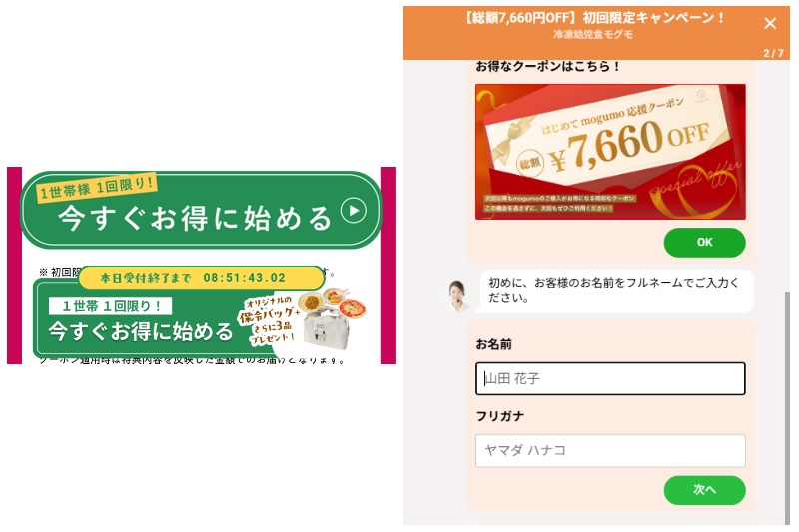Click the operator avatar in the chat
Viewport: 799px width, 532px height.
point(457,295)
